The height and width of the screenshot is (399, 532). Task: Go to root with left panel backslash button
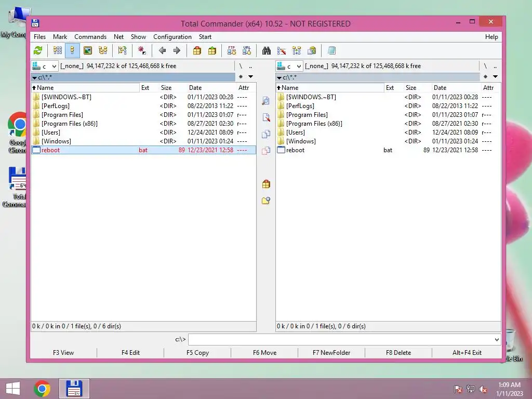click(x=241, y=66)
